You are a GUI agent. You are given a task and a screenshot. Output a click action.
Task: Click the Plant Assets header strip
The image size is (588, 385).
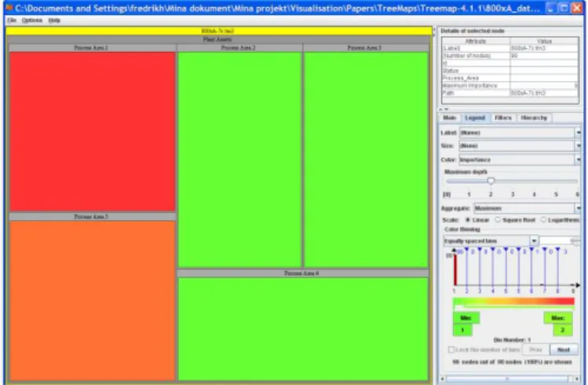pyautogui.click(x=218, y=39)
